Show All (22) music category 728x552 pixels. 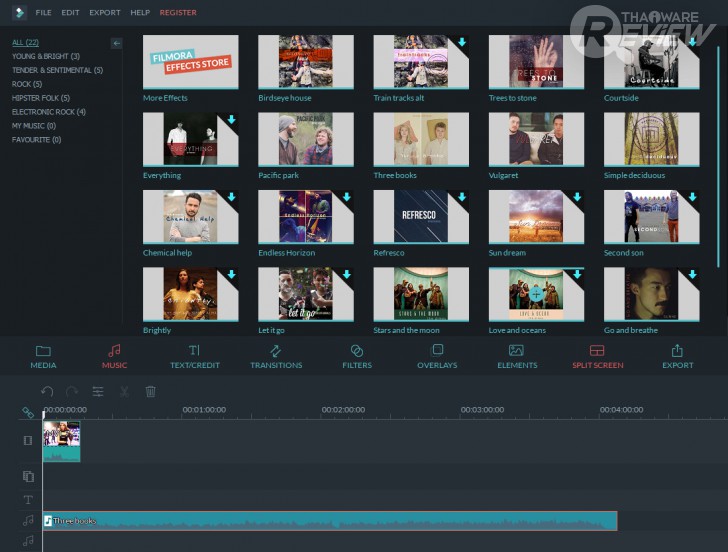coord(25,42)
